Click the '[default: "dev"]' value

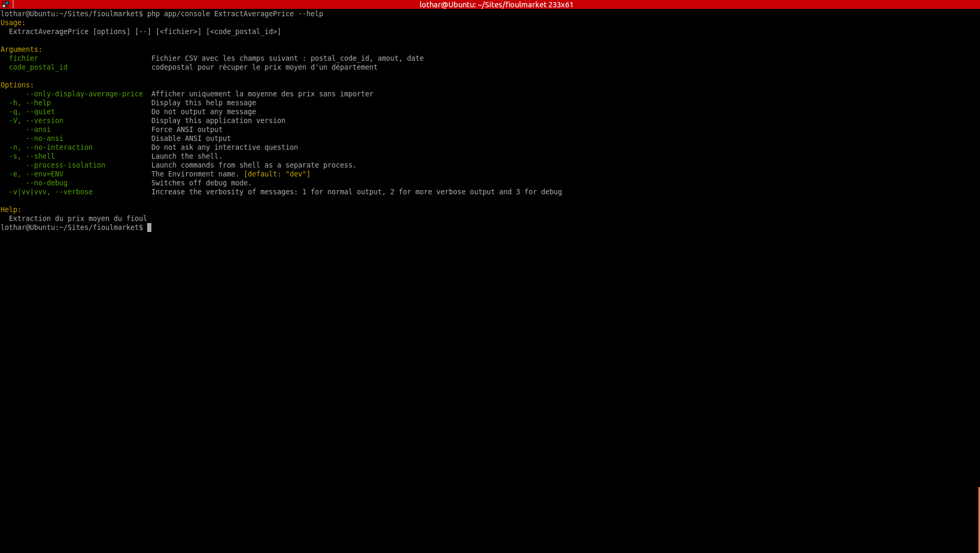tap(277, 174)
